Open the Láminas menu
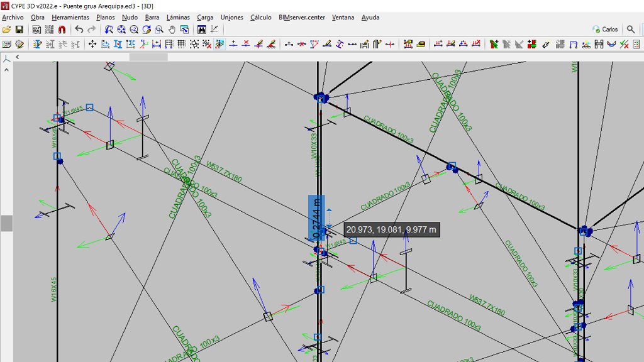This screenshot has width=644, height=362. (x=178, y=17)
